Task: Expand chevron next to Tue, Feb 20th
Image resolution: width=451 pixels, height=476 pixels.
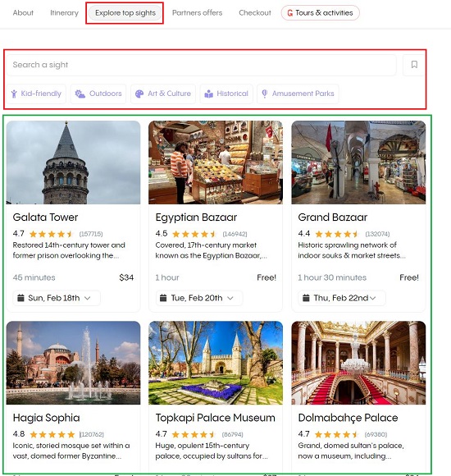Action: pyautogui.click(x=230, y=298)
